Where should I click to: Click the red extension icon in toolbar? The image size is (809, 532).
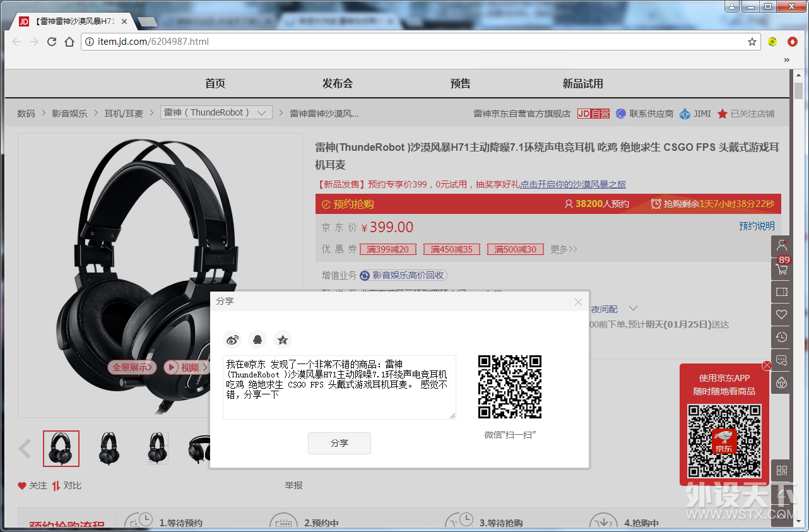click(x=793, y=42)
